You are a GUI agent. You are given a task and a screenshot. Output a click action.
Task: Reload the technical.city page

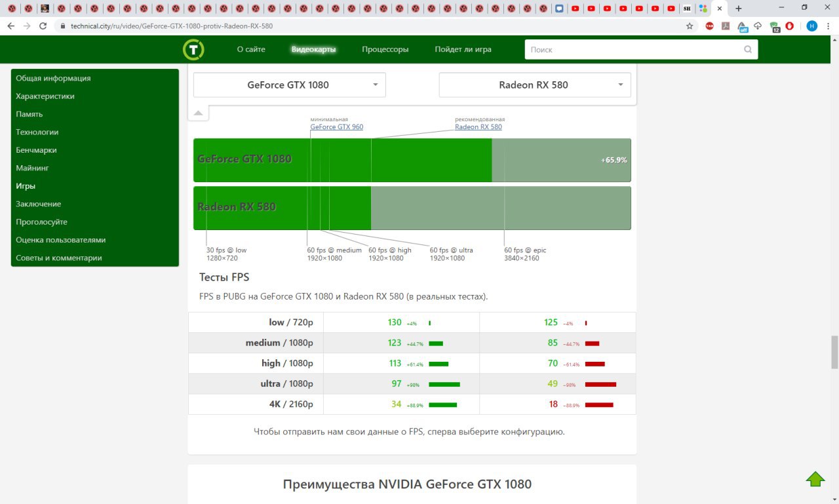(x=43, y=26)
